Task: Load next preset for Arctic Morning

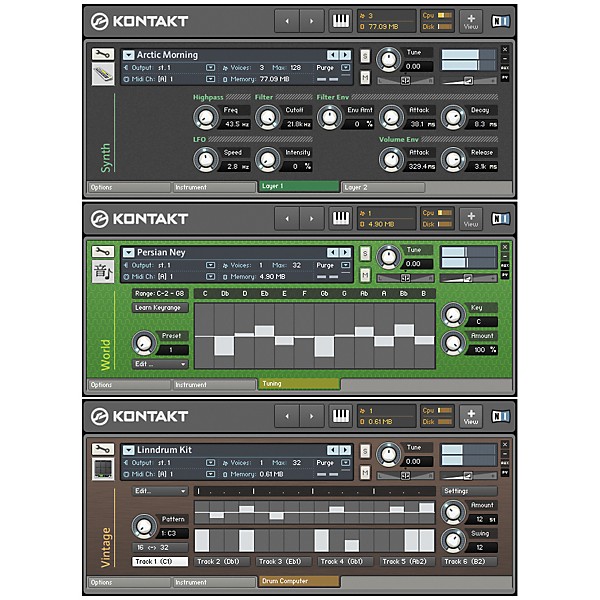Action: click(345, 55)
